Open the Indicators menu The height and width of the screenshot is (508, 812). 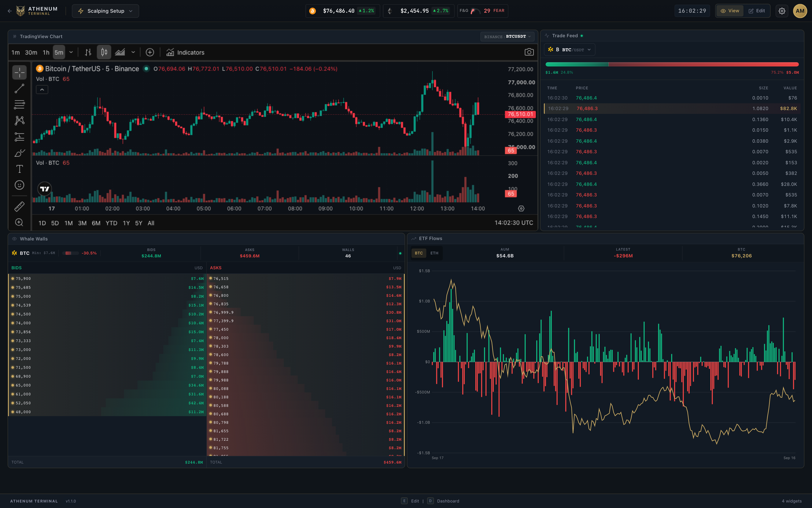point(185,52)
